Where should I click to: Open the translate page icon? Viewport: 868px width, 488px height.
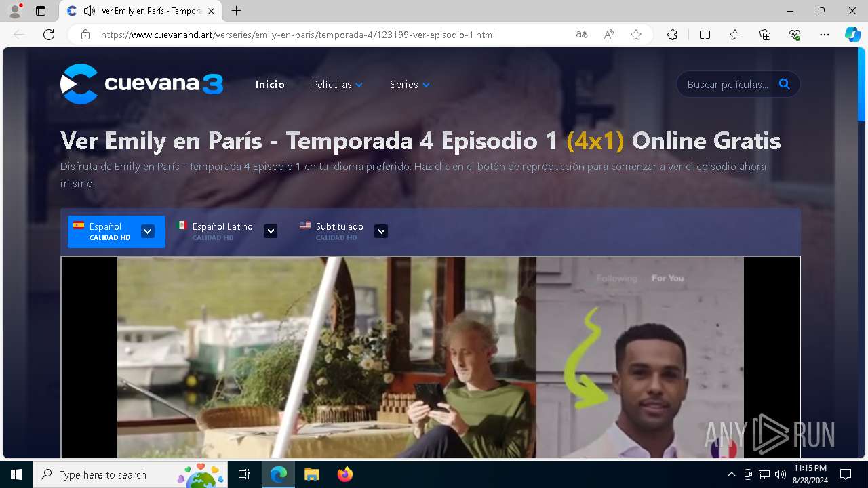coord(581,35)
